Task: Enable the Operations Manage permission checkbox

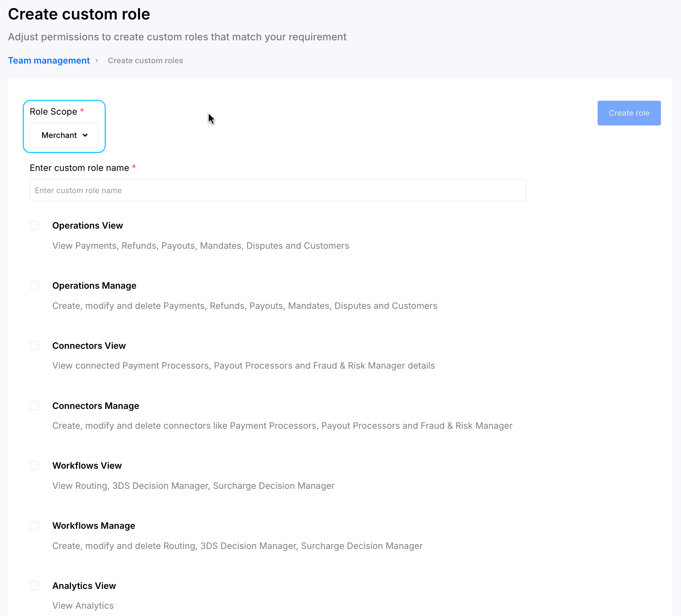Action: coord(34,286)
